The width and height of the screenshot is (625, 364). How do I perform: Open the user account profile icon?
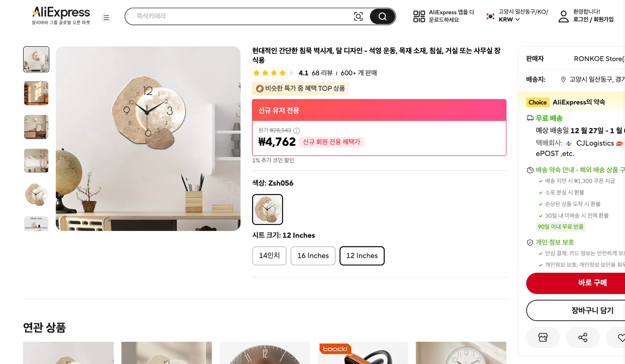pyautogui.click(x=563, y=17)
